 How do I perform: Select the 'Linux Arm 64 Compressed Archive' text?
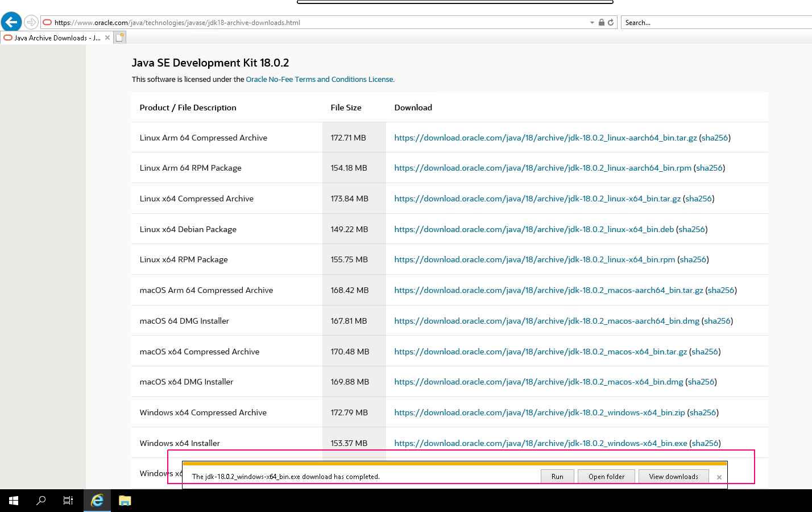[x=204, y=138]
